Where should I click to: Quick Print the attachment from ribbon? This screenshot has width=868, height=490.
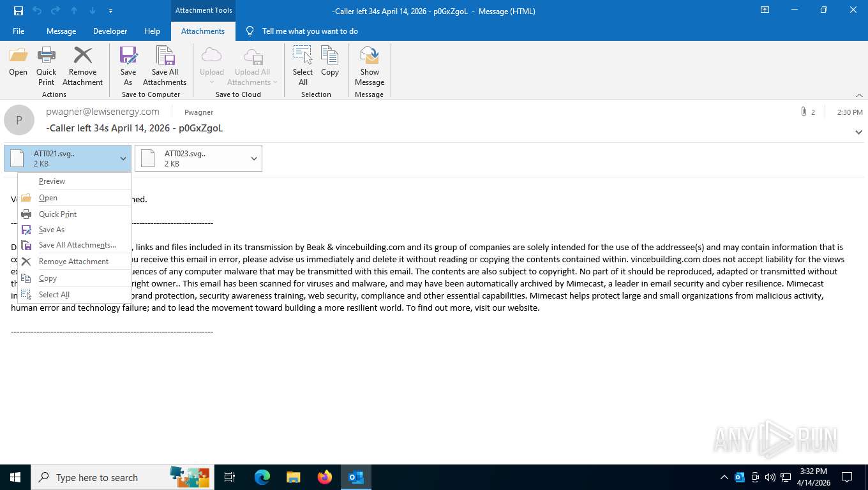[x=46, y=66]
